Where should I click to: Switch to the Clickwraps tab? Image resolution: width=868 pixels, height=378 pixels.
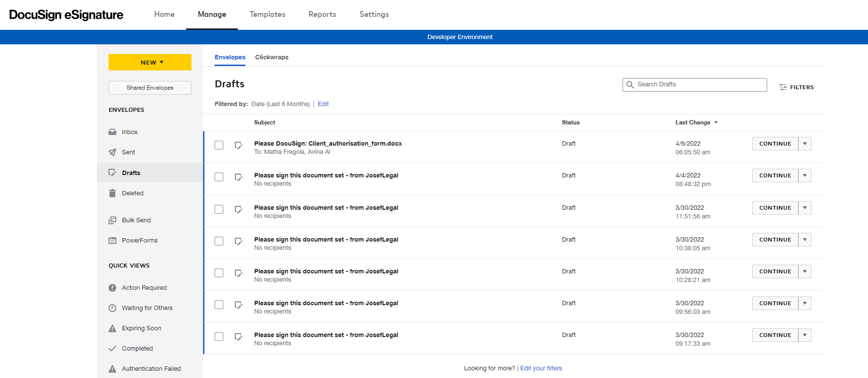pos(271,57)
